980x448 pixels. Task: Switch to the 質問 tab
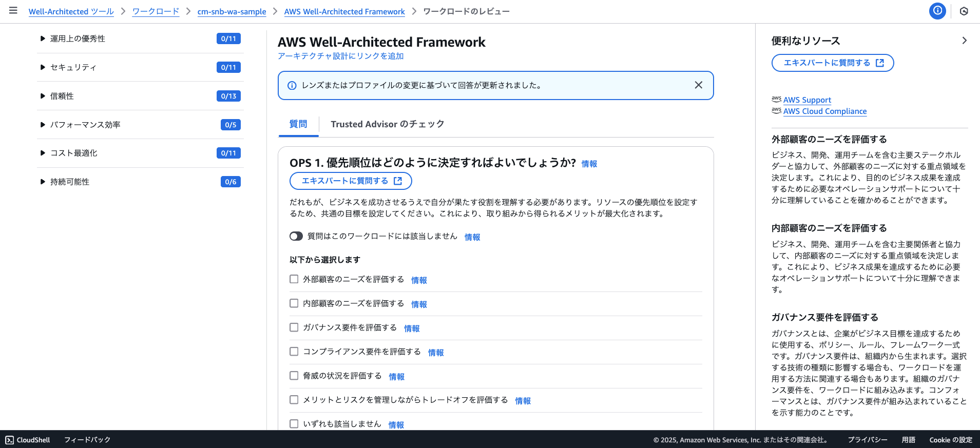click(x=298, y=124)
